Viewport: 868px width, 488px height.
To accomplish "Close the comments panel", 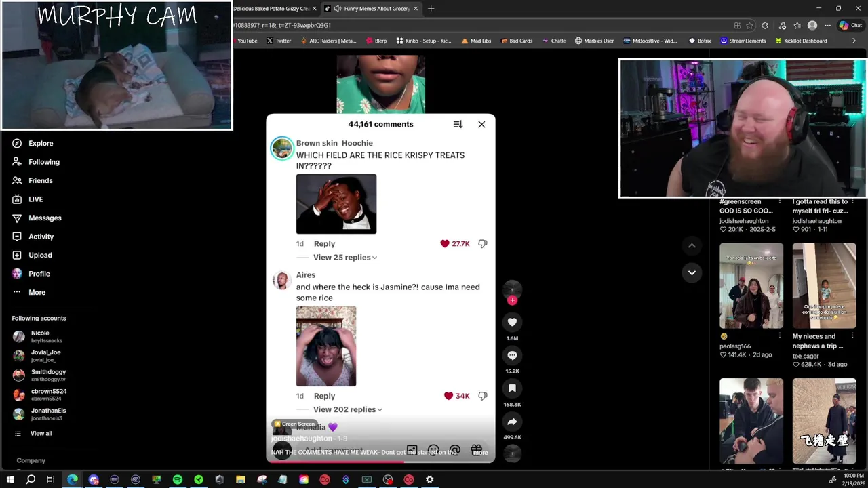I will (x=481, y=124).
